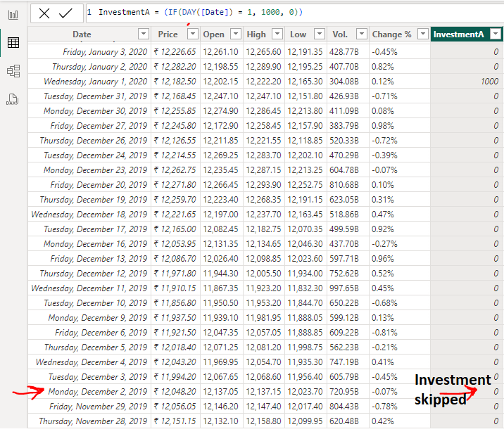Image resolution: width=504 pixels, height=434 pixels.
Task: Select the Low column header
Action: [298, 34]
